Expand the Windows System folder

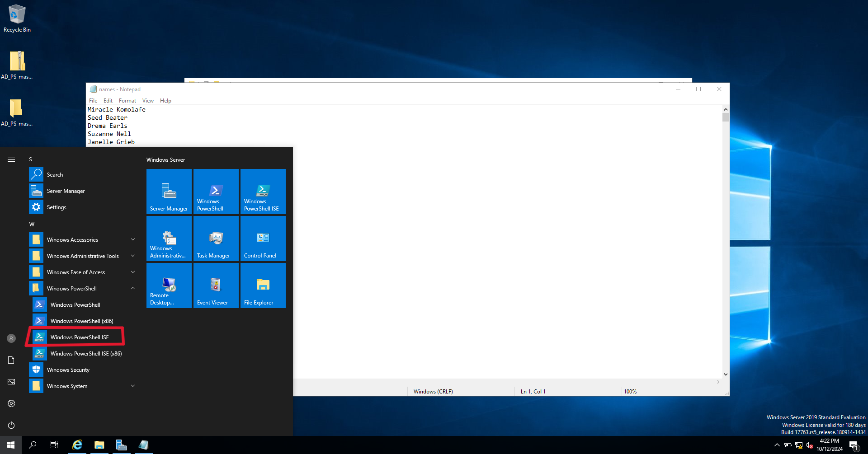[132, 386]
